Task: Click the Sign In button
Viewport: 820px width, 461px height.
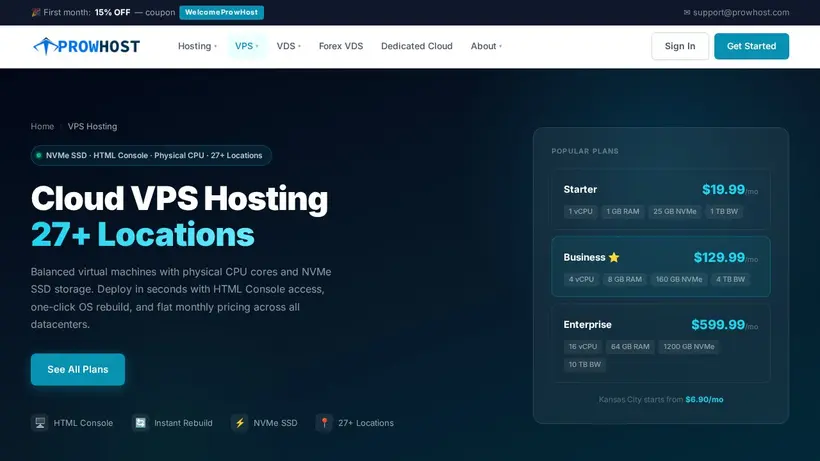Action: click(x=680, y=46)
